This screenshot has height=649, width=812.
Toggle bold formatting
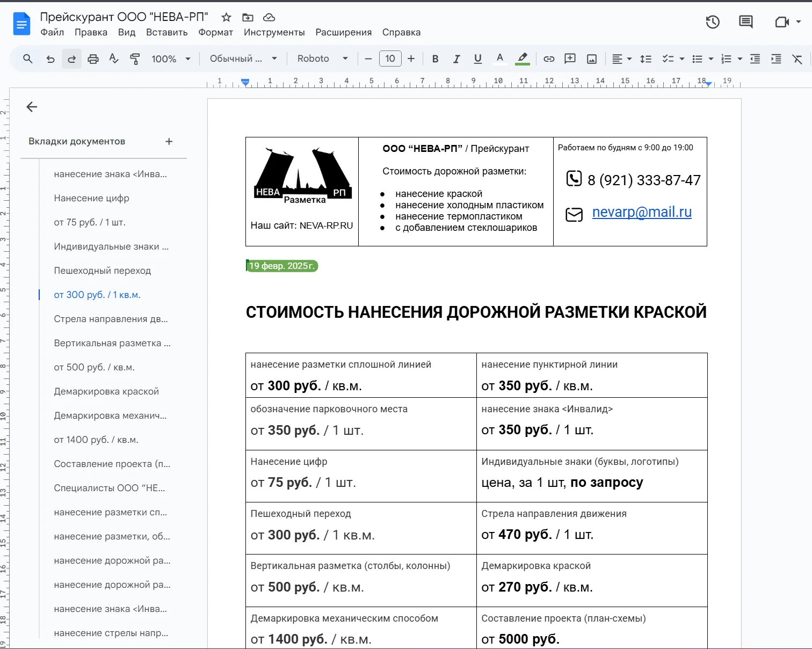tap(435, 59)
